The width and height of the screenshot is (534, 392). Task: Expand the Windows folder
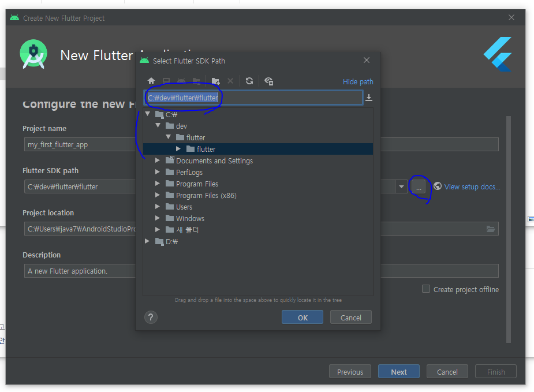pos(158,218)
